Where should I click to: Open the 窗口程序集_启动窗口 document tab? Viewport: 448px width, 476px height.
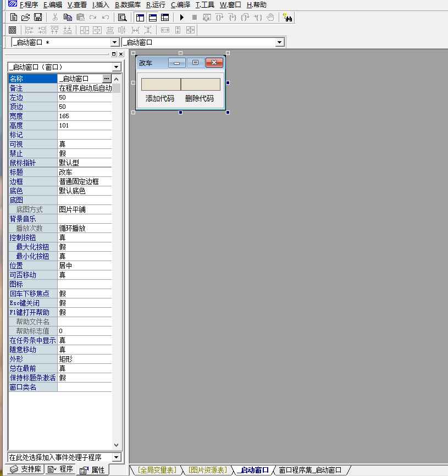310,470
